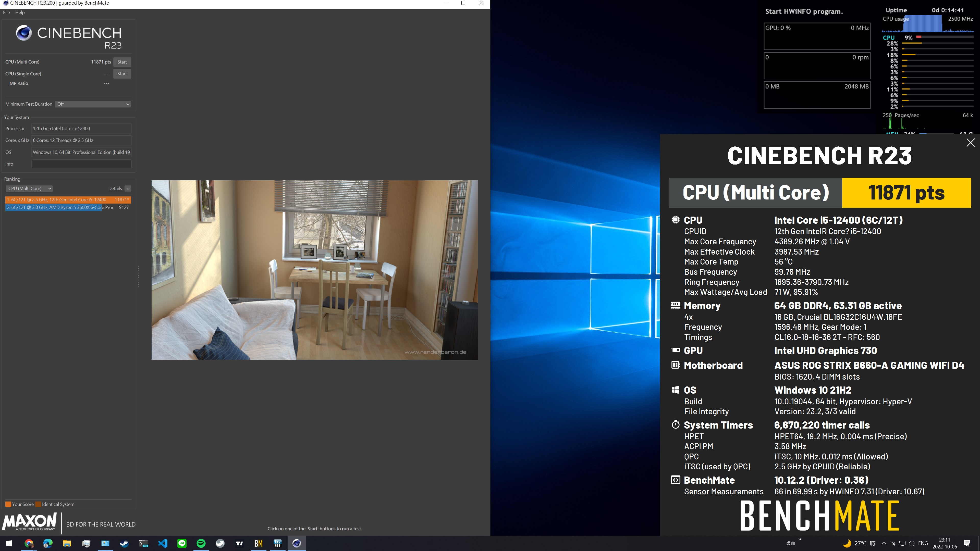This screenshot has height=551, width=980.
Task: Click the 11871 pts yellow score box
Action: coord(906,193)
